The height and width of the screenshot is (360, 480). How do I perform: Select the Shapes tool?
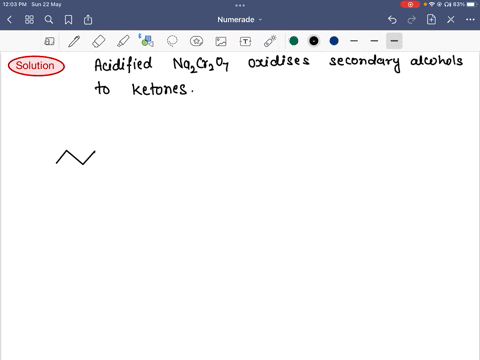tap(147, 40)
